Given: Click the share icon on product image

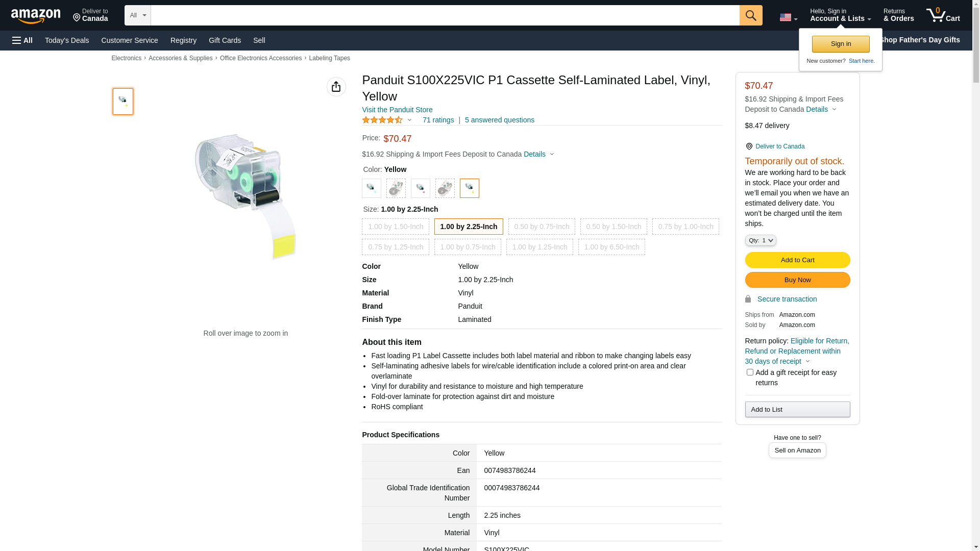Looking at the screenshot, I should click(x=336, y=87).
